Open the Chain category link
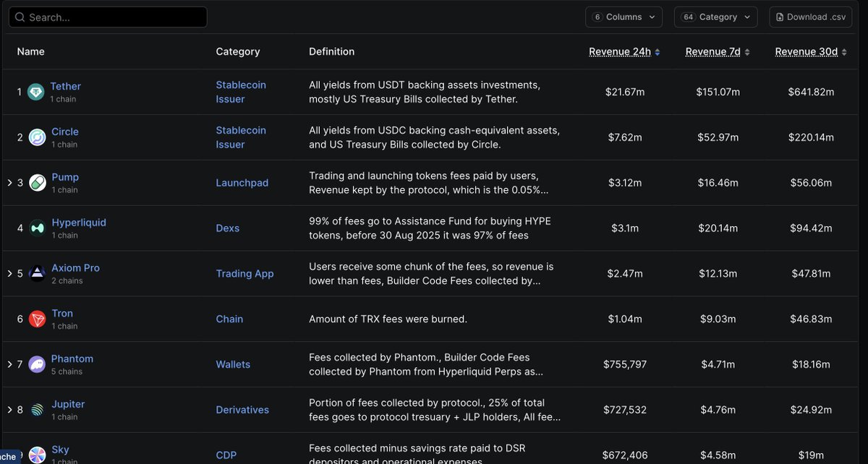868x464 pixels. [229, 319]
